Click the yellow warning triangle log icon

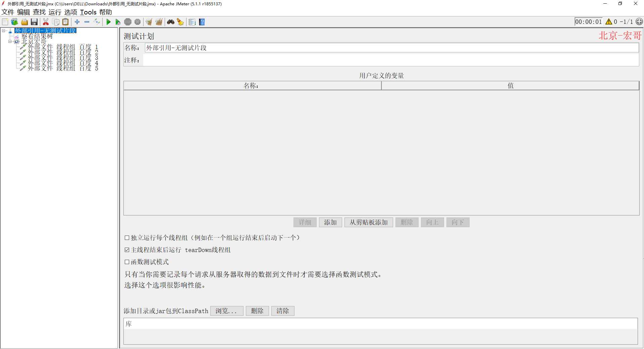coord(609,22)
